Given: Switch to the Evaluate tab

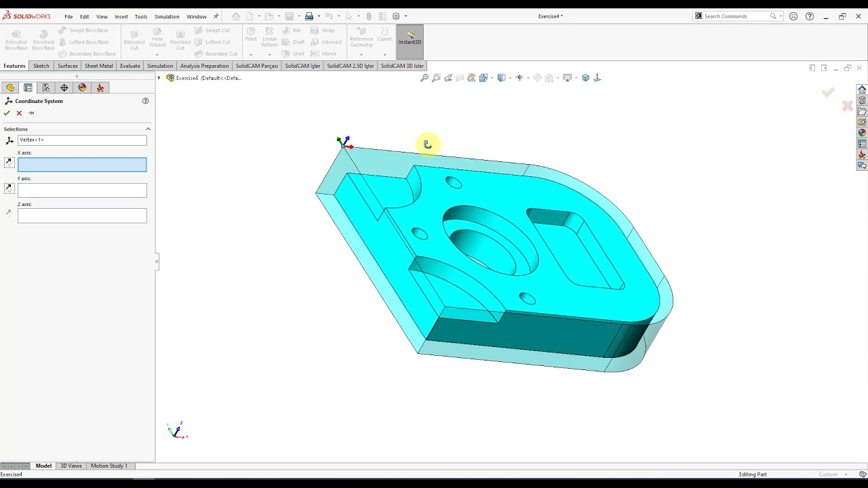Looking at the screenshot, I should tap(130, 66).
